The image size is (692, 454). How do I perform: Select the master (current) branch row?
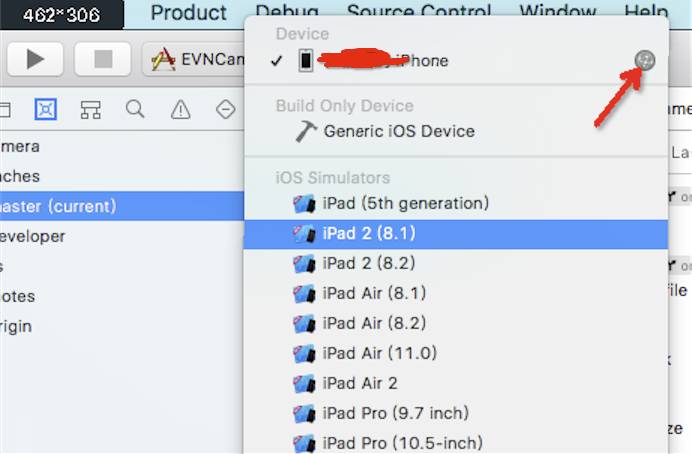(122, 206)
